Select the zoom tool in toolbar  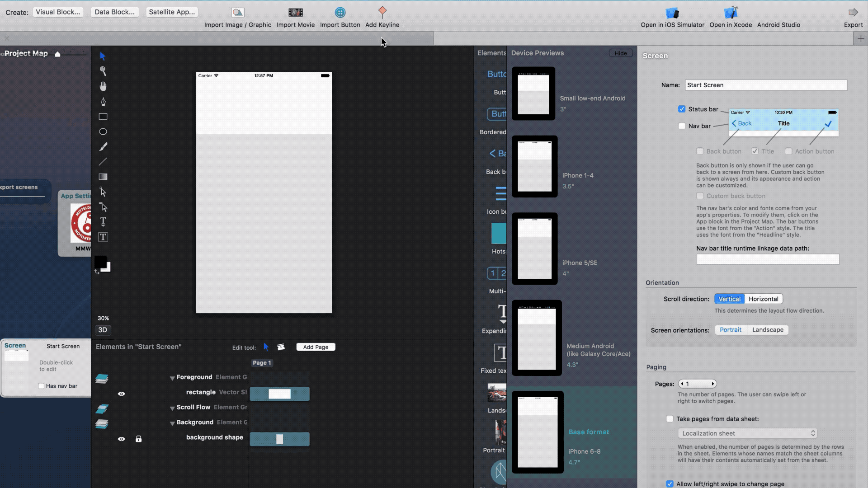tap(103, 71)
